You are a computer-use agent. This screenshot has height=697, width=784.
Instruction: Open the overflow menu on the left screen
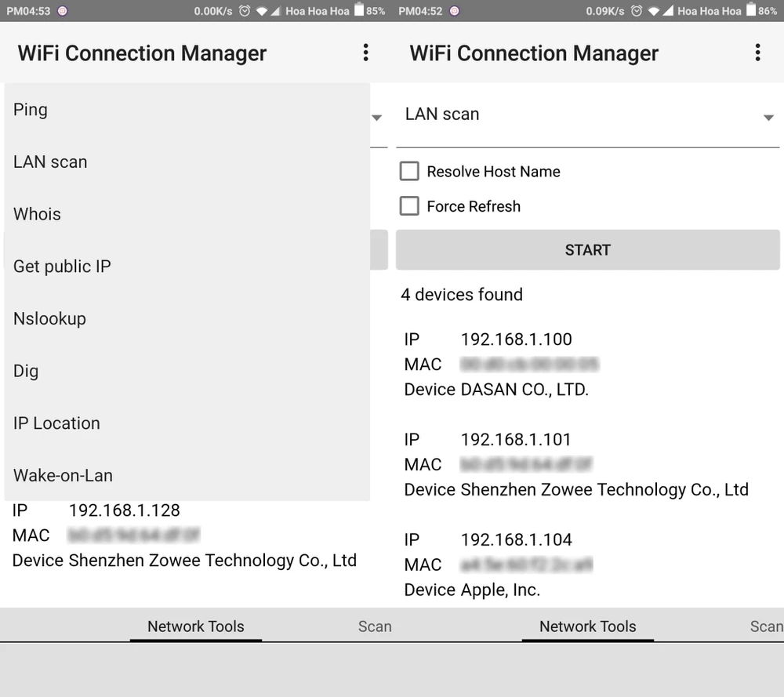(365, 53)
